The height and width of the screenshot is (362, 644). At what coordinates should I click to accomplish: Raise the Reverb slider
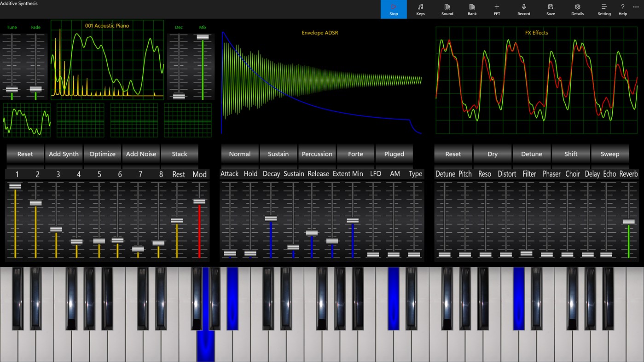click(628, 222)
